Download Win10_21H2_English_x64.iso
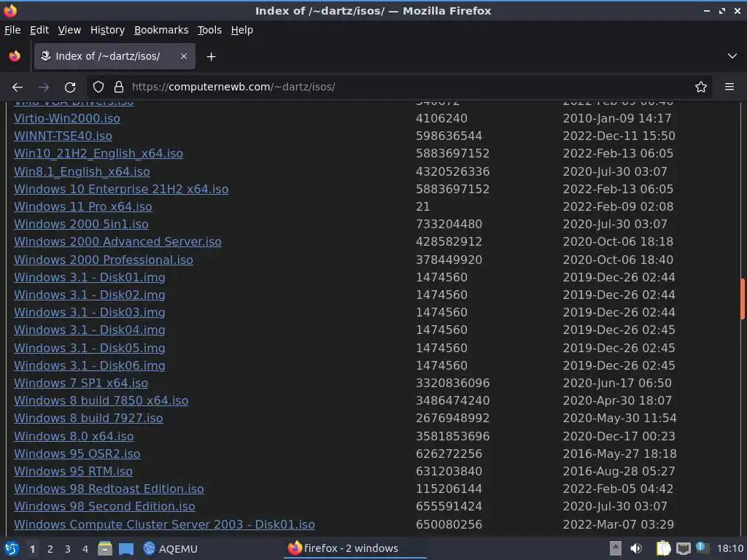This screenshot has height=560, width=747. pyautogui.click(x=98, y=154)
